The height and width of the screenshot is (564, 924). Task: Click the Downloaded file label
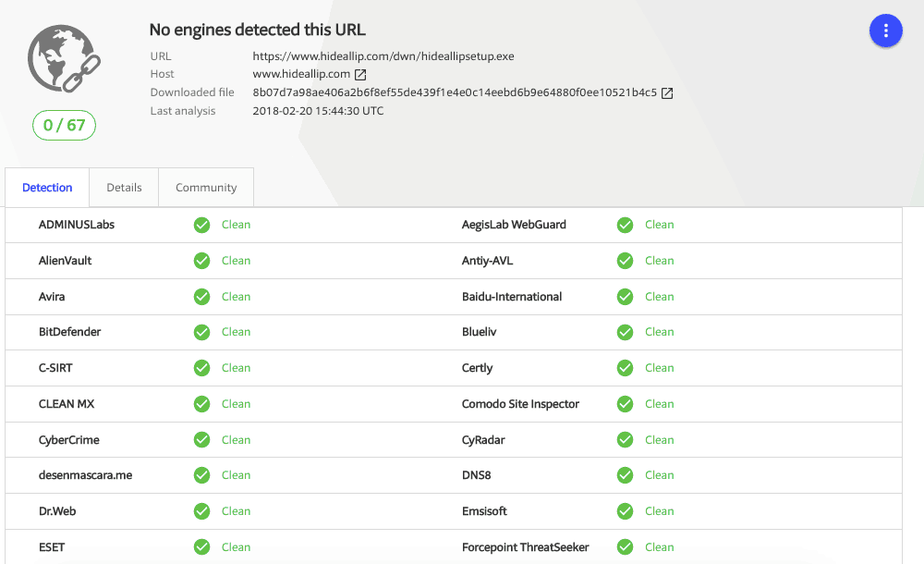192,92
